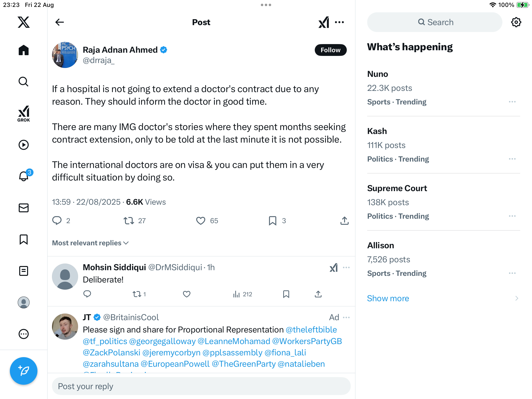
Task: Bookmark Raja Adnan Ahmed's post
Action: click(272, 221)
